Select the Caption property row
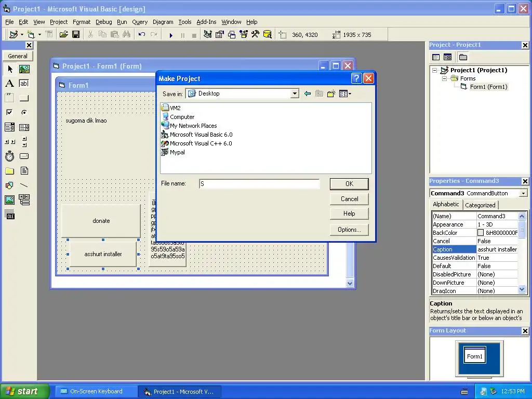Screen dimensions: 532x399 475,249
